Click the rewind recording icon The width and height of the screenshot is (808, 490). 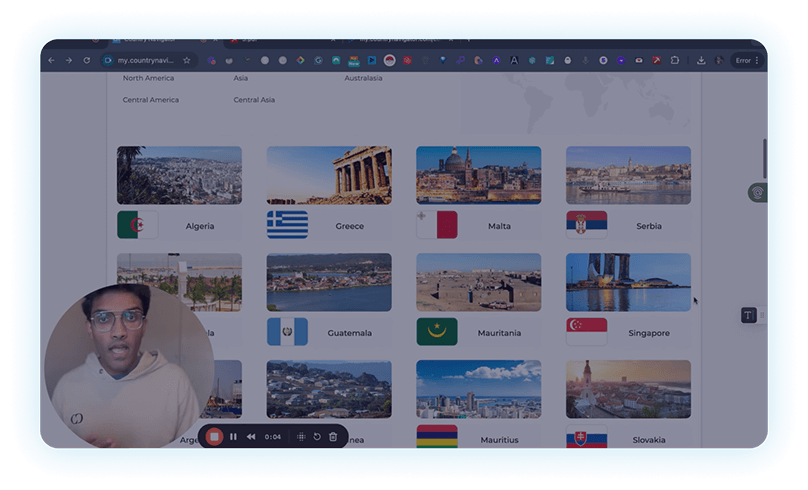251,436
